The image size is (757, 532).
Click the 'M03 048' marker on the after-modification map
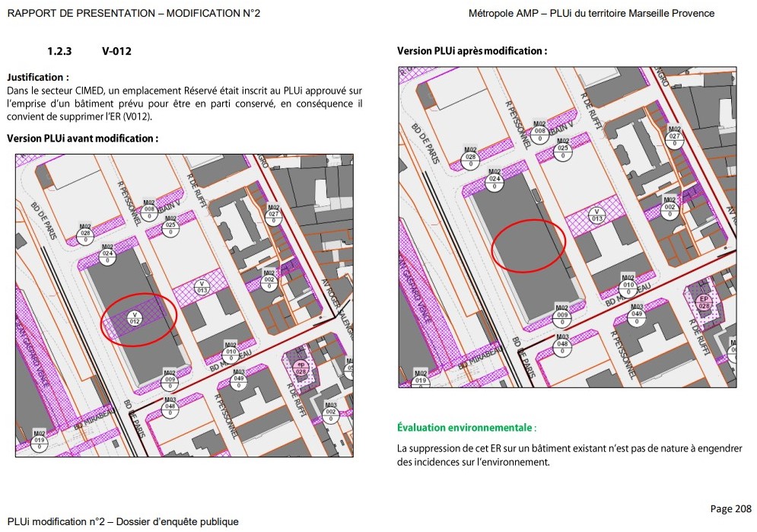coord(562,345)
